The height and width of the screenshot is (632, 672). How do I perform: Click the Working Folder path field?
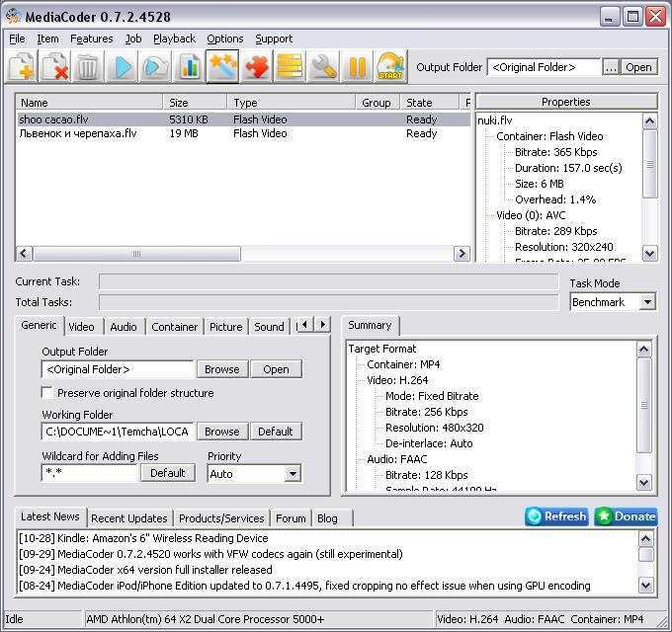tap(119, 432)
